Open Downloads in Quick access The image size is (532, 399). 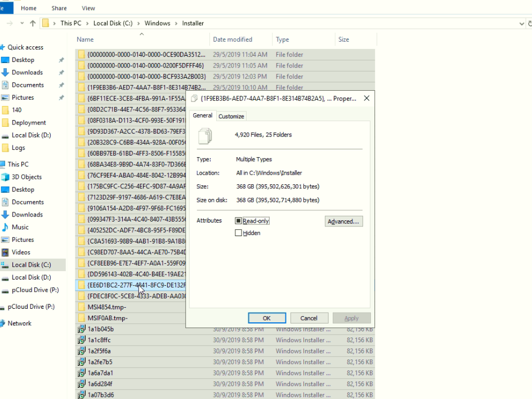[26, 73]
